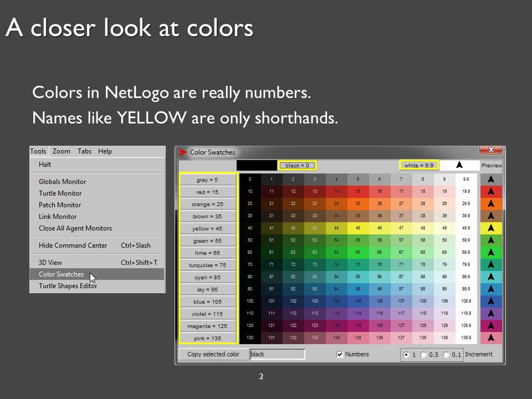Open the Zoom menu

[62, 151]
